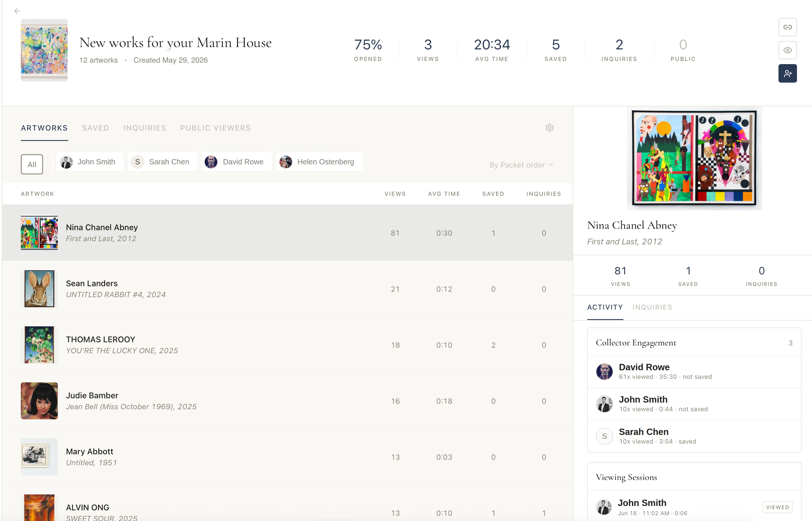
Task: Click Sarah Chen's S initial in filter chips
Action: tap(138, 162)
